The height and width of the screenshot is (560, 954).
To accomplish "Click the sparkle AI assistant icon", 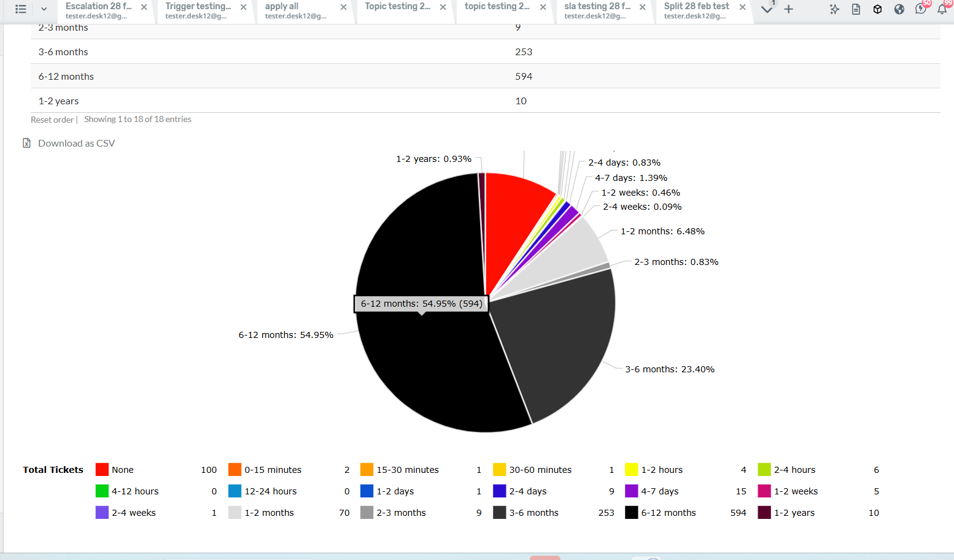I will (x=834, y=9).
